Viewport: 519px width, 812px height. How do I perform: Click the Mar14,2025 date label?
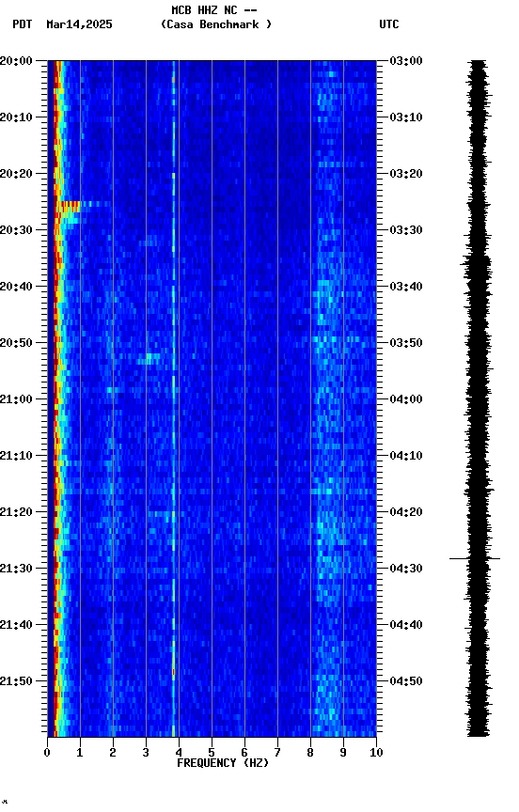pyautogui.click(x=79, y=24)
